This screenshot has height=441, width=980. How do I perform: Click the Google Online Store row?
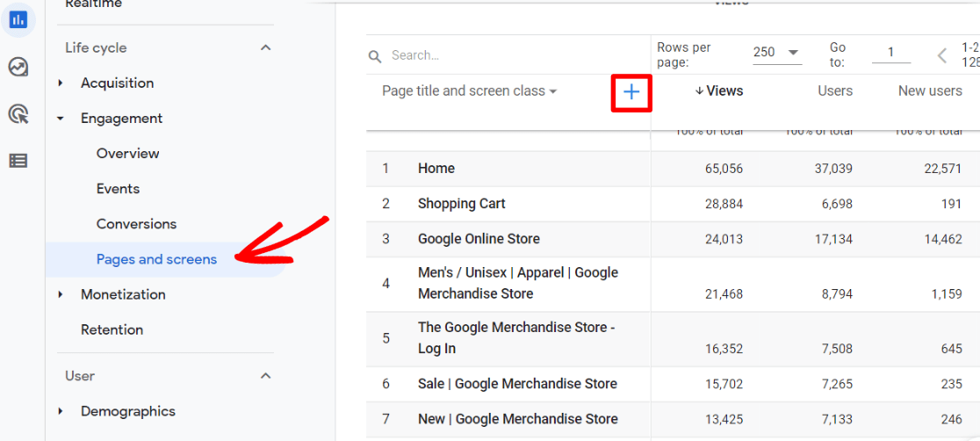pyautogui.click(x=479, y=238)
